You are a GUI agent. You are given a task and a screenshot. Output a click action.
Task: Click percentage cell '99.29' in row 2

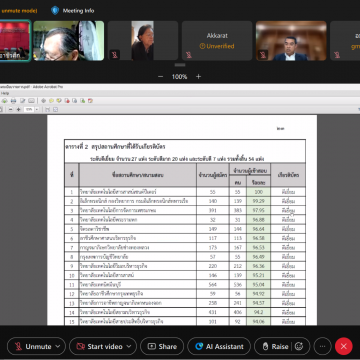point(258,201)
